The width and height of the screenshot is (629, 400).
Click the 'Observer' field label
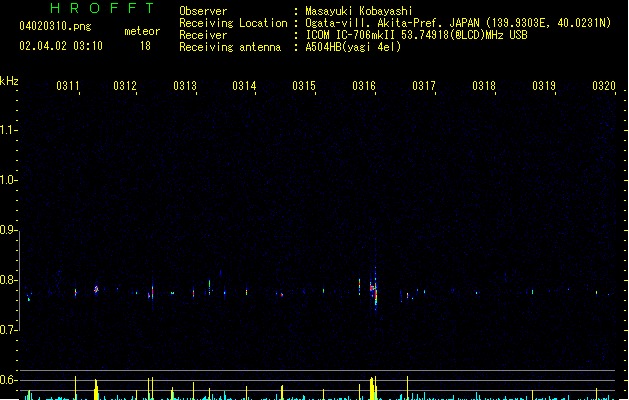point(203,11)
